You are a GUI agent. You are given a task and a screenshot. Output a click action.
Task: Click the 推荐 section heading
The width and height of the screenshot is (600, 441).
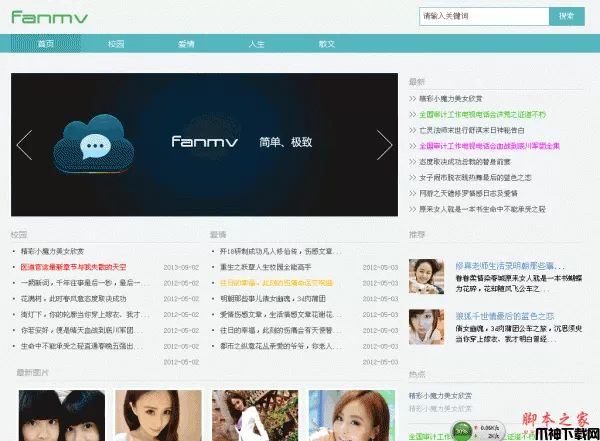tap(417, 234)
